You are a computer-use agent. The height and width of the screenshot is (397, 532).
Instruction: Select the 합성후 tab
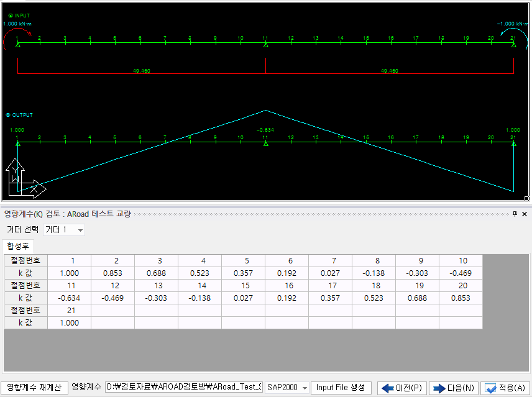coord(18,246)
